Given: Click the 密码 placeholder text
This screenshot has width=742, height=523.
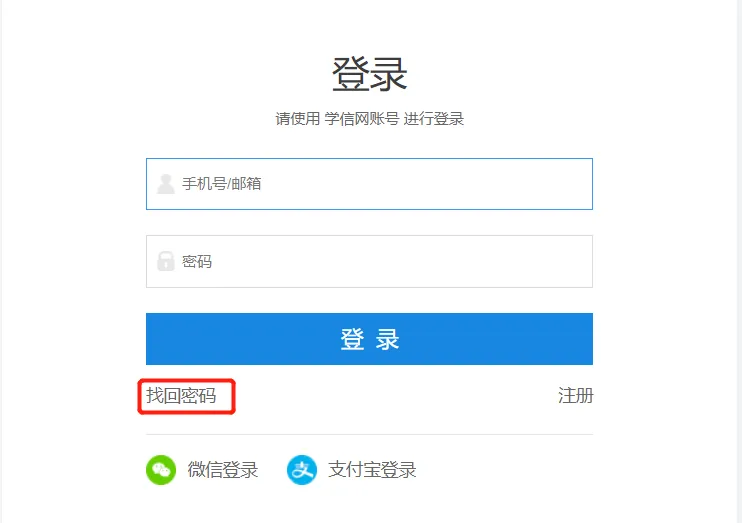Looking at the screenshot, I should pyautogui.click(x=197, y=261).
